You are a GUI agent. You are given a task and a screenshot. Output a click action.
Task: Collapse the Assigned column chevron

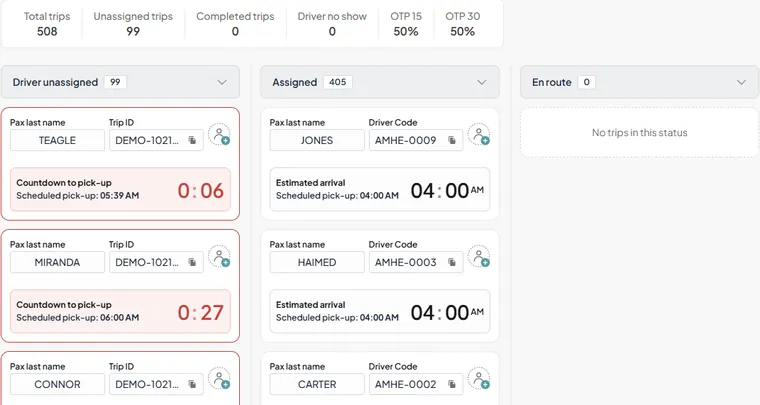point(482,82)
